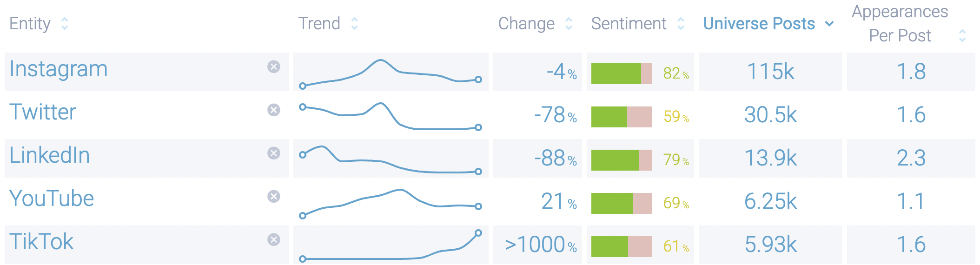This screenshot has height=265, width=980.
Task: Toggle Universe Posts sort direction chevron
Action: 829,24
